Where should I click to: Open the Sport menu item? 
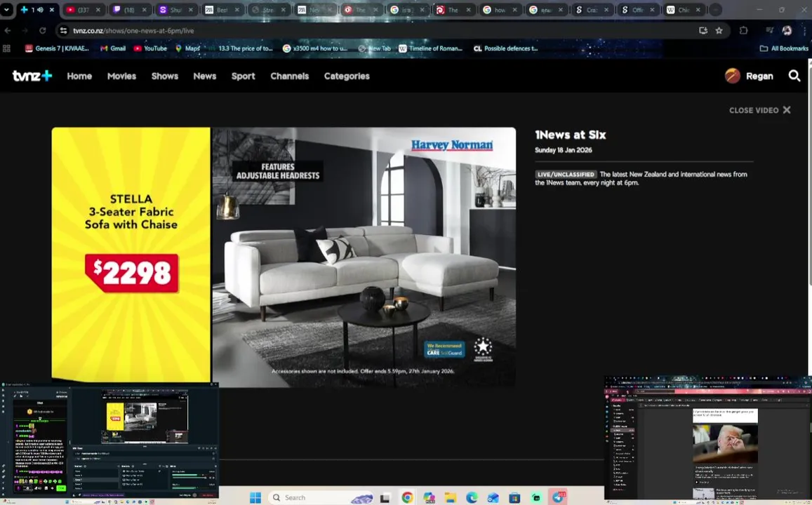point(243,76)
